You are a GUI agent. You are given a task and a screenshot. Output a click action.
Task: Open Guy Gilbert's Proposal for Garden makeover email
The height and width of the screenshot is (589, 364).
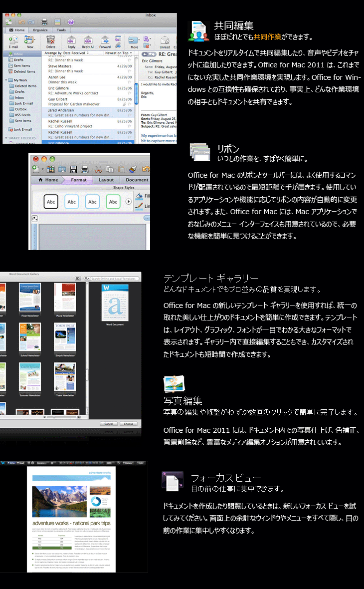coord(89,102)
